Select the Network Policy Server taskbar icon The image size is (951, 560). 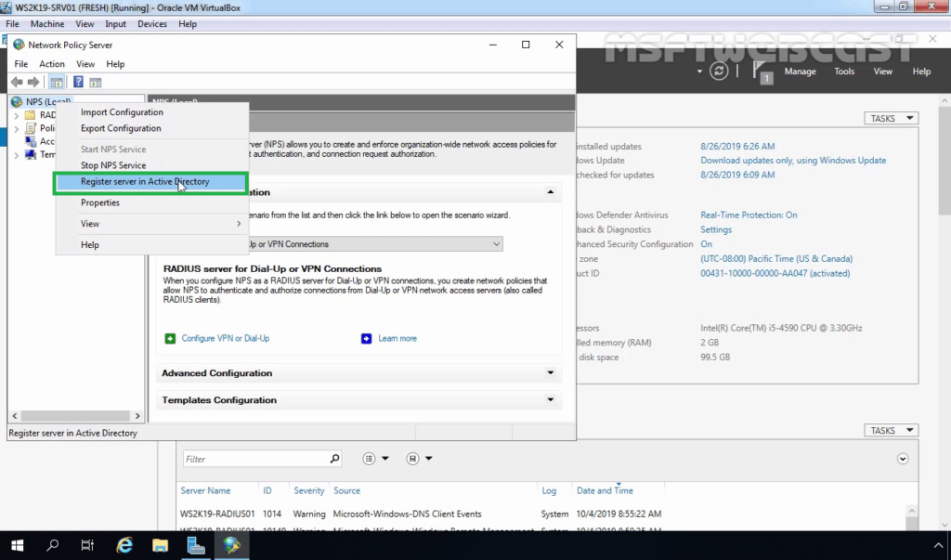click(231, 545)
